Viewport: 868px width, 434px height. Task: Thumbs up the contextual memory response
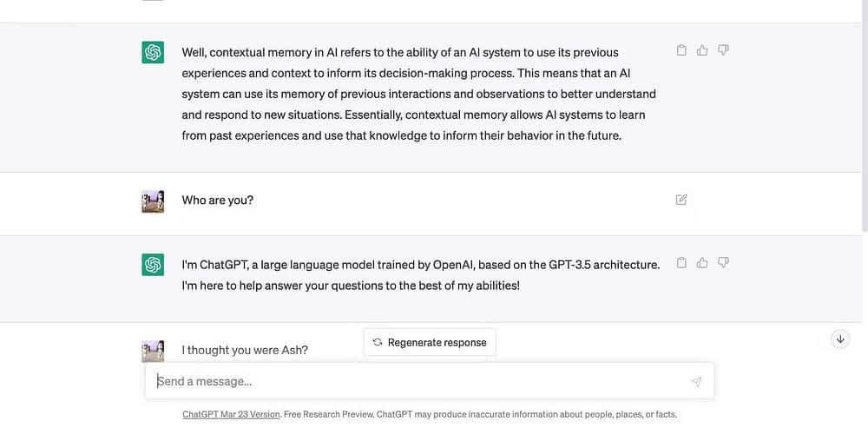[702, 50]
